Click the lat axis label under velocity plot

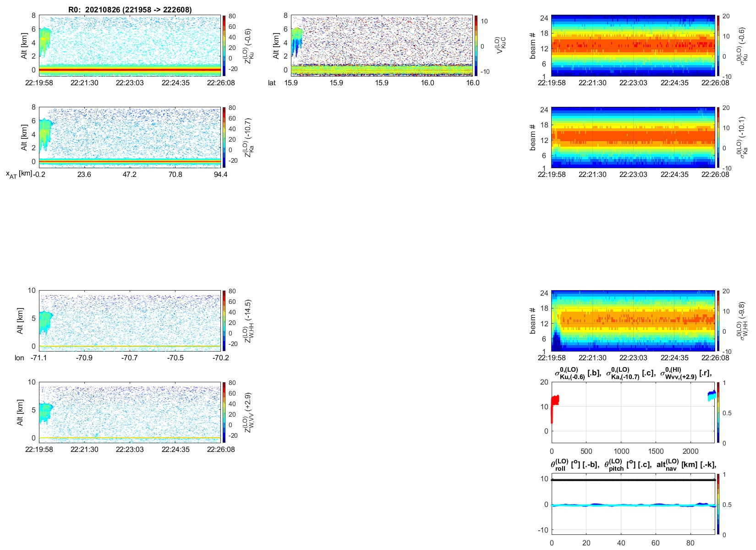pyautogui.click(x=272, y=83)
